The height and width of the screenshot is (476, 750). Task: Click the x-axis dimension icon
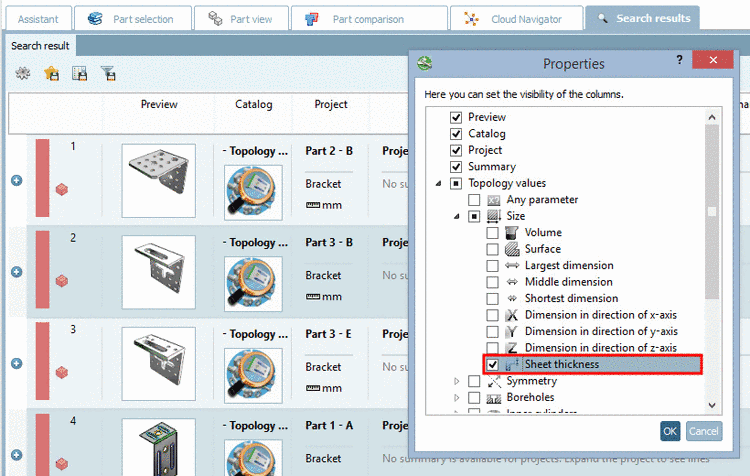512,315
